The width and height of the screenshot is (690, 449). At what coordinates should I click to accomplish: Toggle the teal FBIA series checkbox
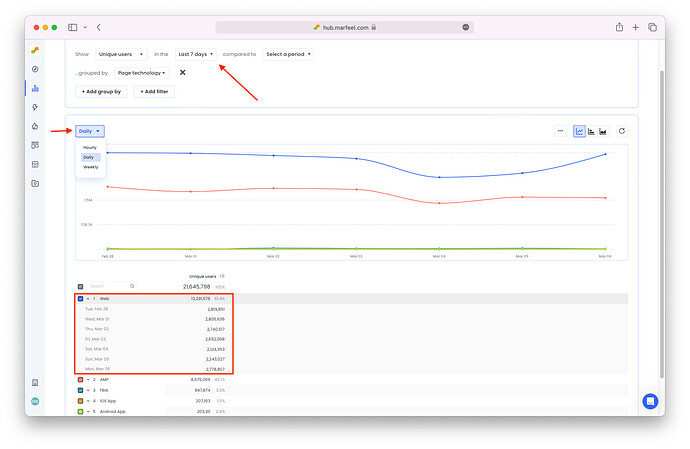(x=81, y=390)
